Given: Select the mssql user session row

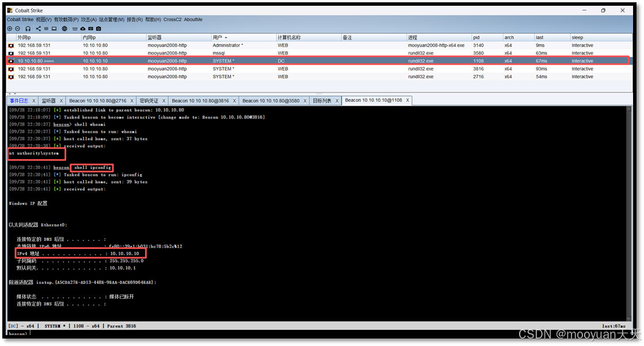Looking at the screenshot, I should [319, 53].
